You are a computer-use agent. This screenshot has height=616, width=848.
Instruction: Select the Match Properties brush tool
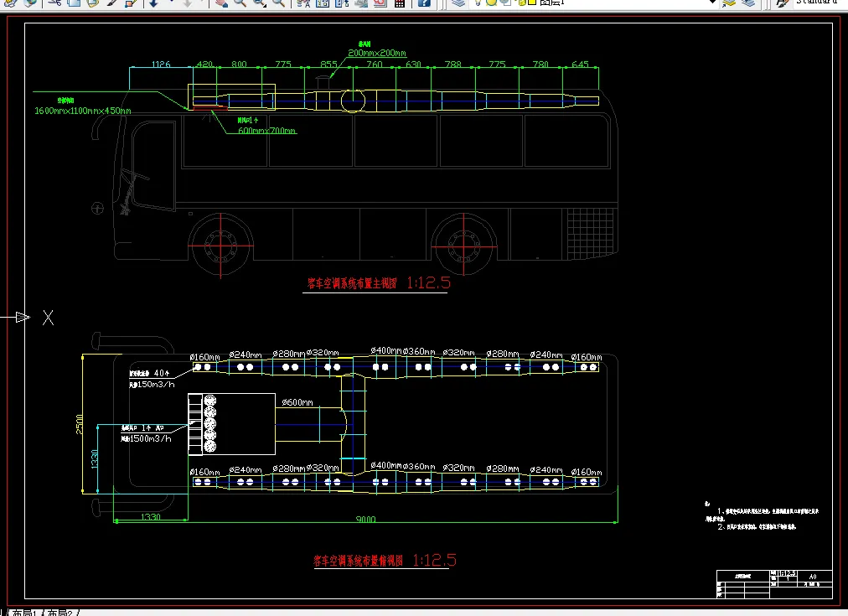112,3
